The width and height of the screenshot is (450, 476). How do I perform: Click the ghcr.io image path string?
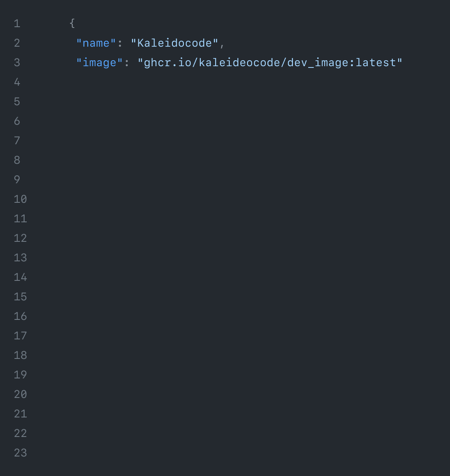click(270, 62)
